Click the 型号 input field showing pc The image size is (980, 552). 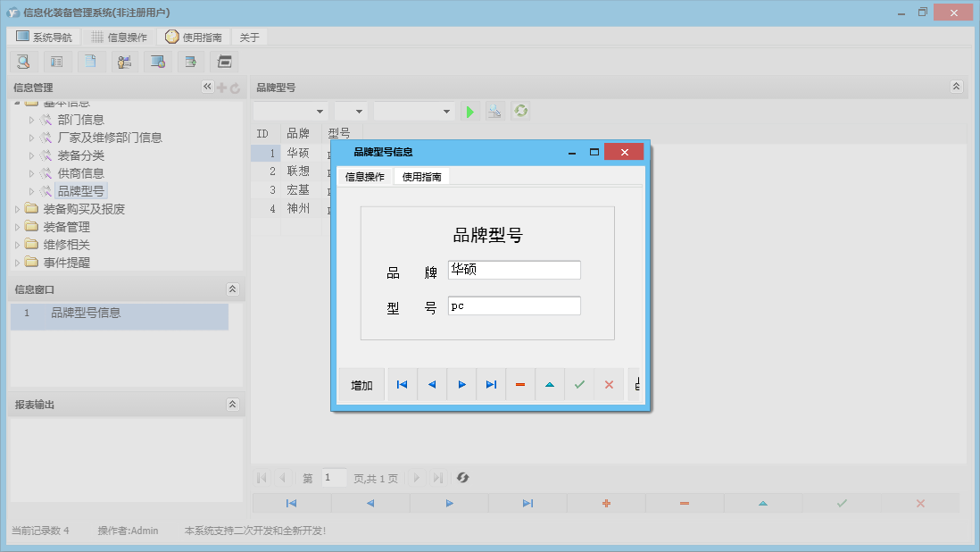coord(513,305)
